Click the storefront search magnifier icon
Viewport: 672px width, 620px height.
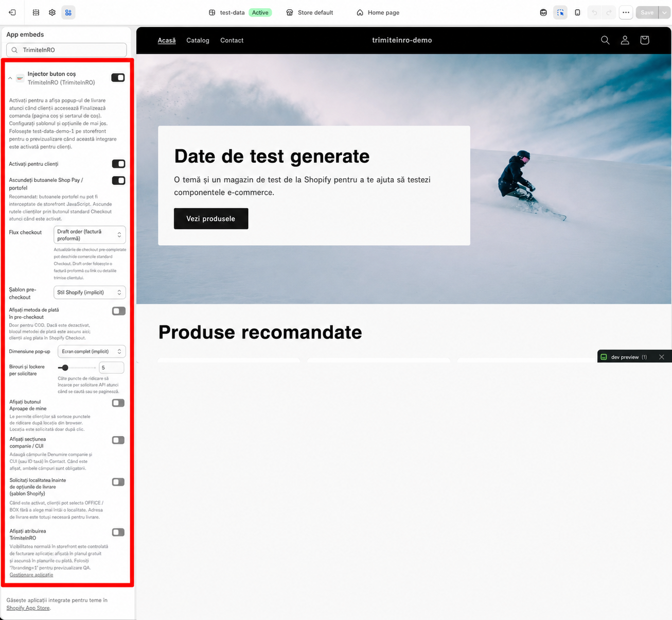tap(605, 40)
